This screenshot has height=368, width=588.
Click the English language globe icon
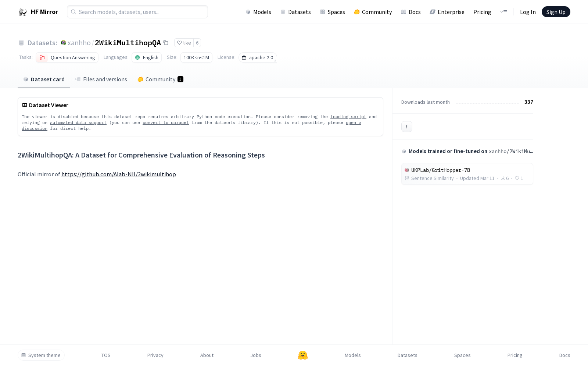[137, 57]
